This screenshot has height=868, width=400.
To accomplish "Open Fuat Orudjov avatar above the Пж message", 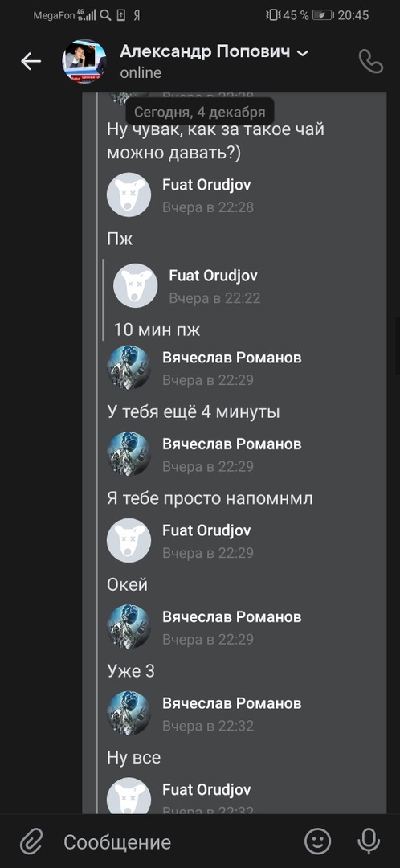I will pyautogui.click(x=129, y=194).
